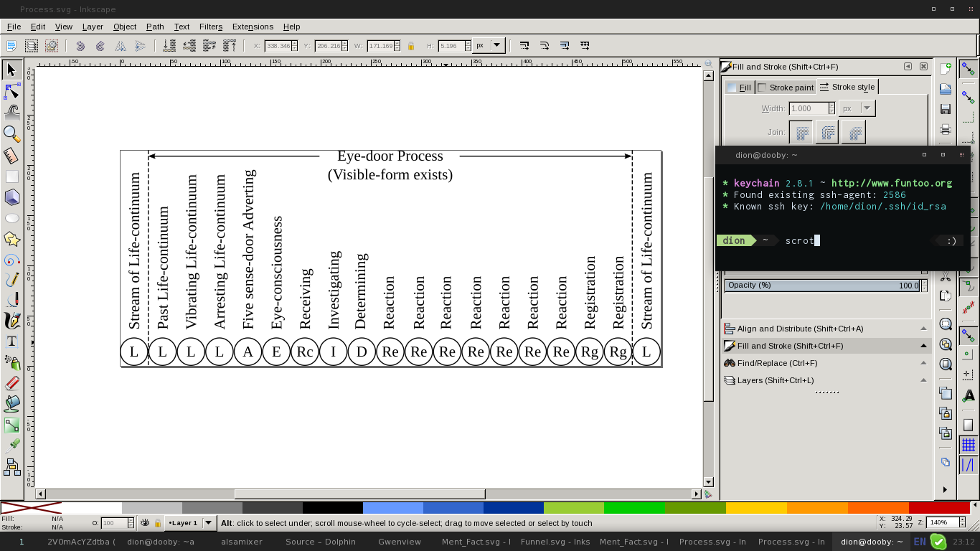Toggle snap to guides
Image resolution: width=980 pixels, height=551 pixels.
968,466
